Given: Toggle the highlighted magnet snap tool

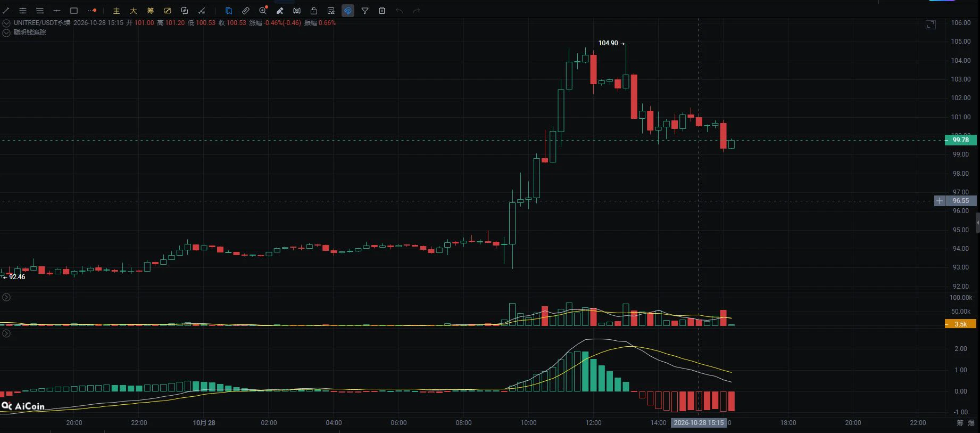Looking at the screenshot, I should point(348,11).
